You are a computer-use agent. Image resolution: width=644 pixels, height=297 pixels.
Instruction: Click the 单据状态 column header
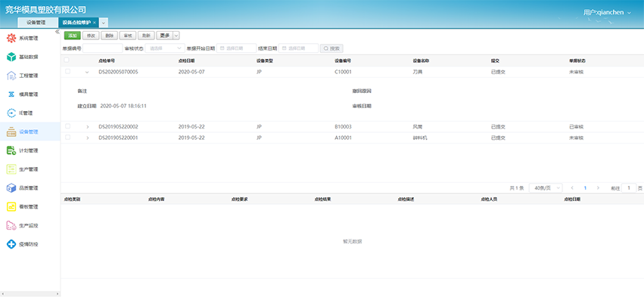[577, 60]
